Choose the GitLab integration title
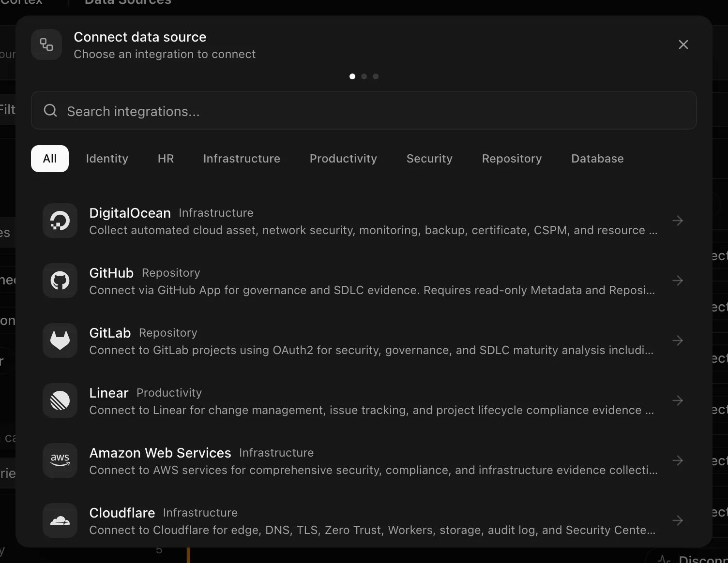The width and height of the screenshot is (728, 563). (x=110, y=333)
